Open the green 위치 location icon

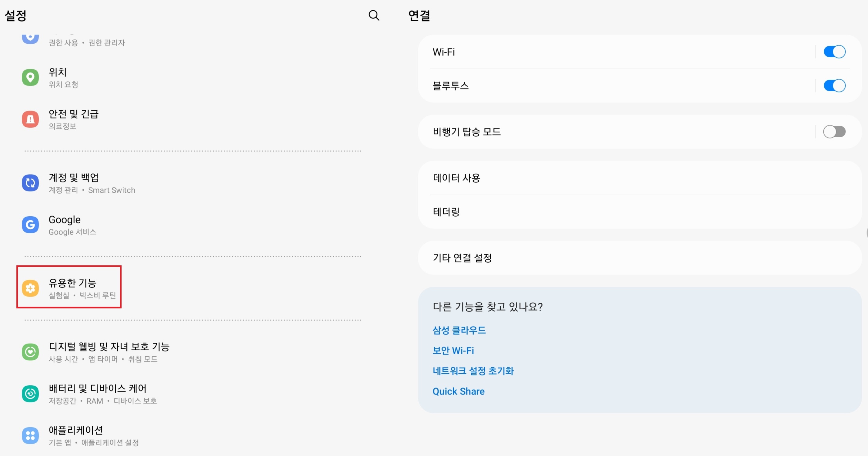[x=30, y=78]
